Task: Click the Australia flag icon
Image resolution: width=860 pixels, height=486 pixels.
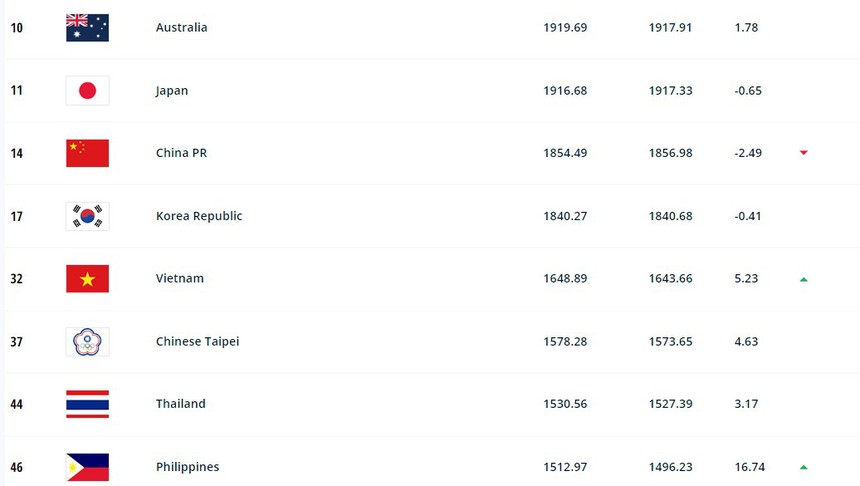Action: pyautogui.click(x=87, y=28)
